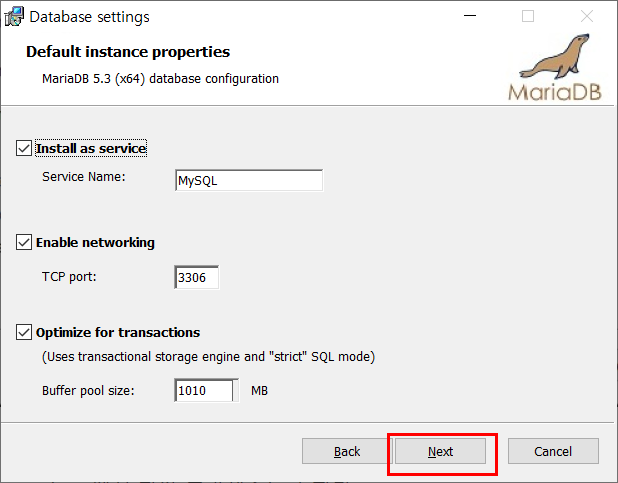
Task: Click 'MariaDB 5.3 (x64) database configuration' text
Action: tap(160, 79)
